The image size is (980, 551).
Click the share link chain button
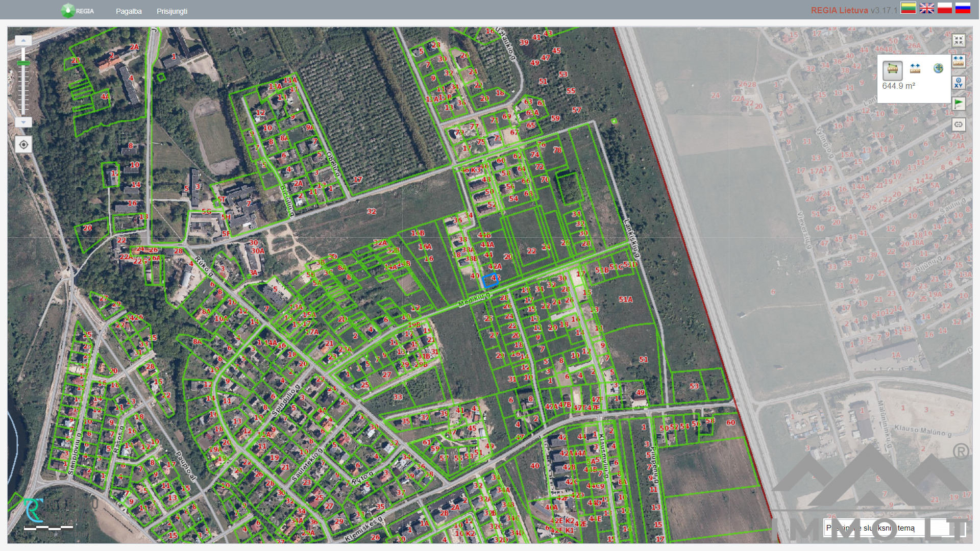pyautogui.click(x=959, y=124)
